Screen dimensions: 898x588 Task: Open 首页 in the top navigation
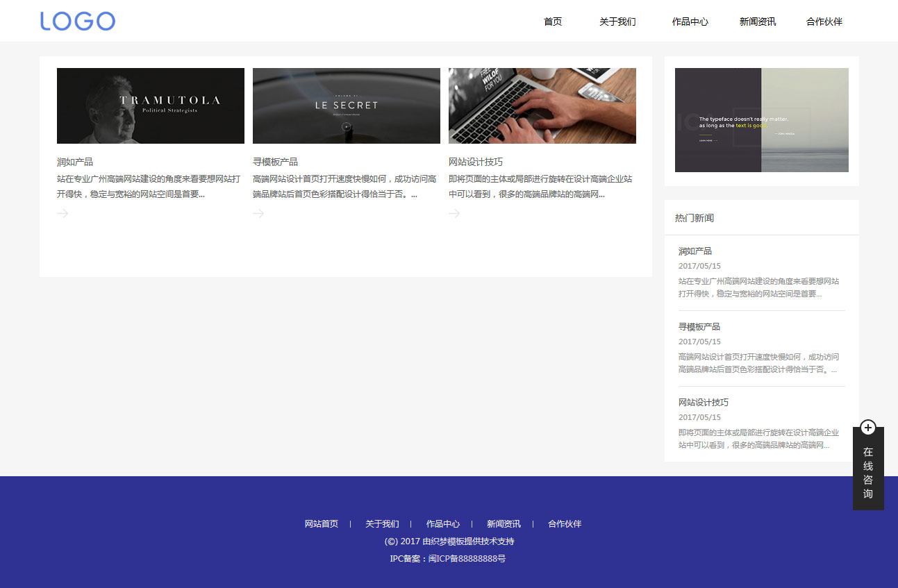pos(553,22)
